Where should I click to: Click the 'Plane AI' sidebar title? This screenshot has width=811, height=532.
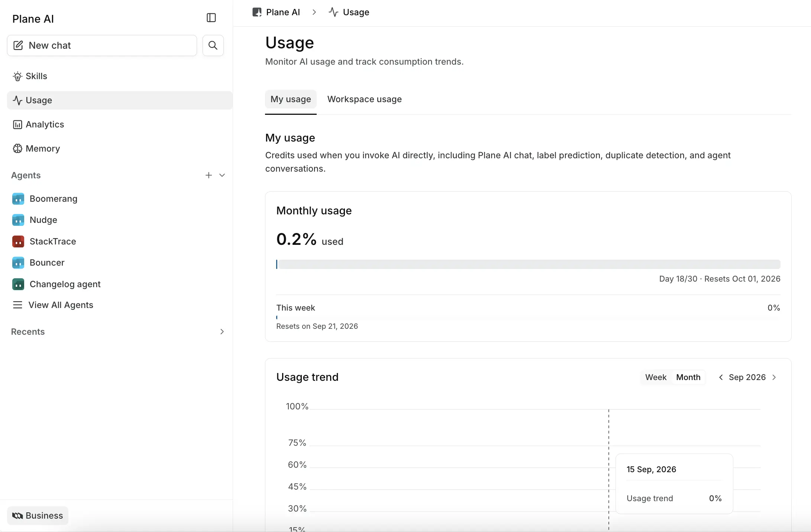pos(33,19)
